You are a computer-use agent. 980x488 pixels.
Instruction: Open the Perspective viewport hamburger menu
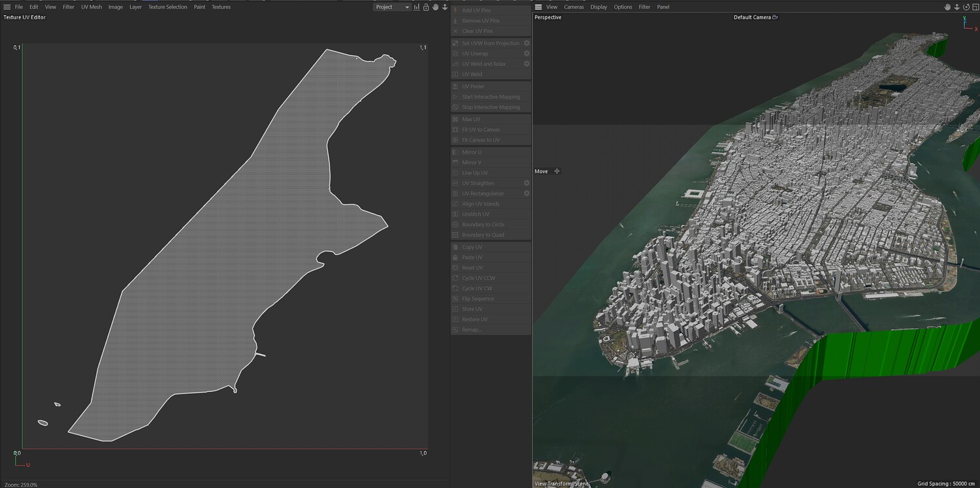538,7
